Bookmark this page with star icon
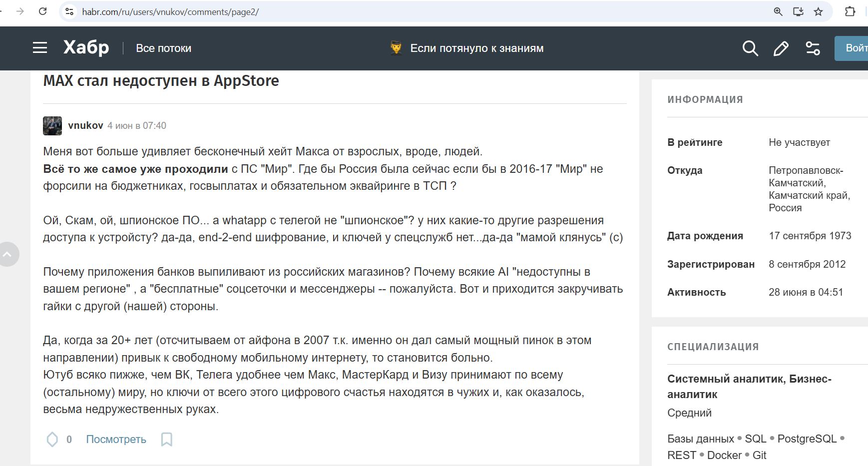 tap(818, 11)
